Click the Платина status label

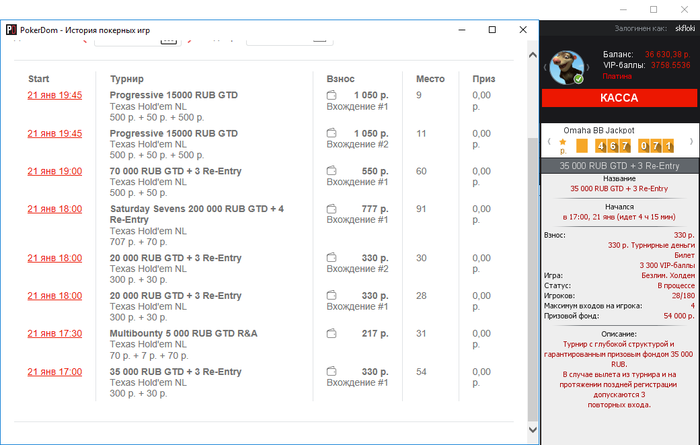coord(617,76)
